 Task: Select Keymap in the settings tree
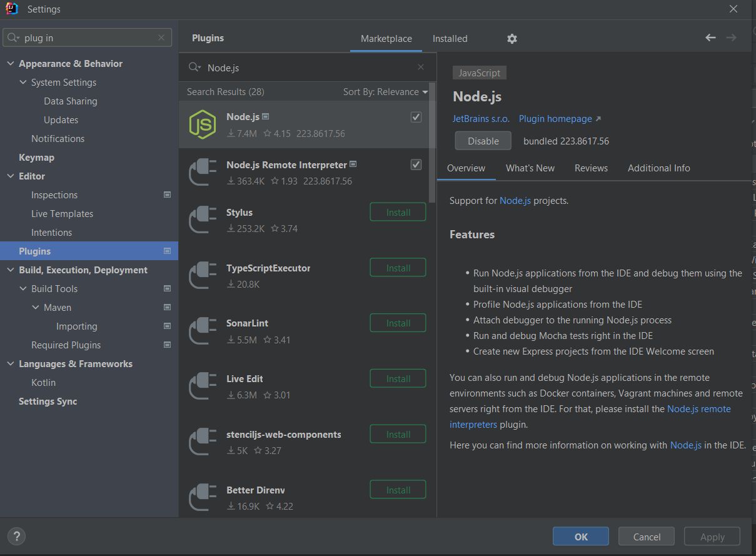(x=36, y=157)
